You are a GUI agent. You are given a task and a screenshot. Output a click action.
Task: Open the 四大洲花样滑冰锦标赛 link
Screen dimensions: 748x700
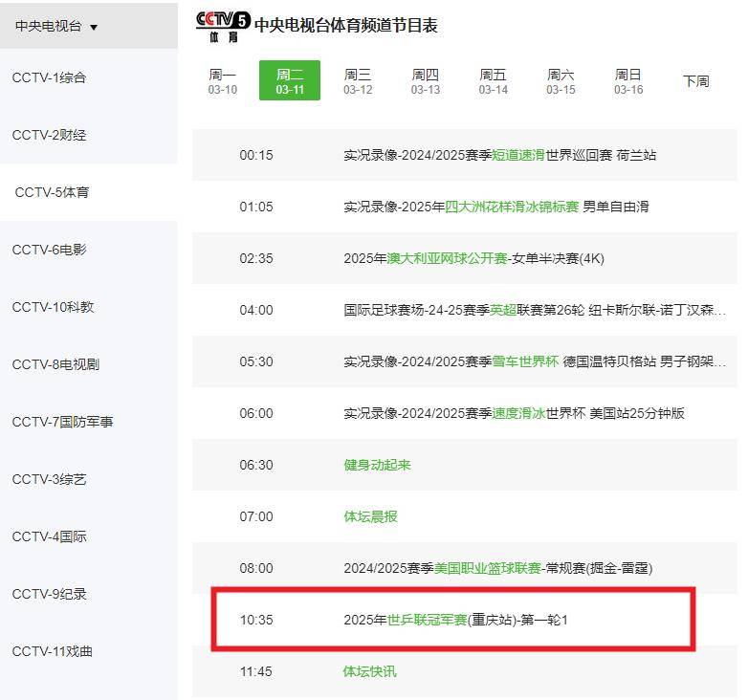click(x=512, y=207)
